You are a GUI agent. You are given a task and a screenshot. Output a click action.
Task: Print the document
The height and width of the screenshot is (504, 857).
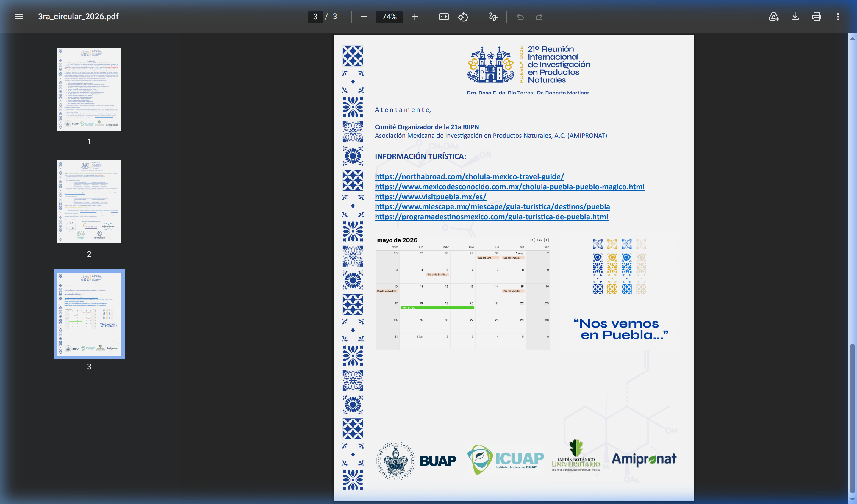point(816,17)
